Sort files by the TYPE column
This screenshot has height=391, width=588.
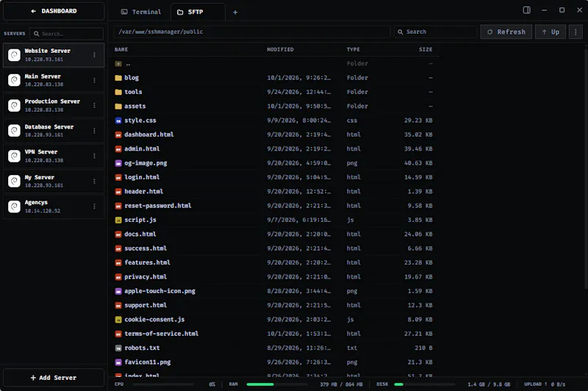[x=353, y=49]
